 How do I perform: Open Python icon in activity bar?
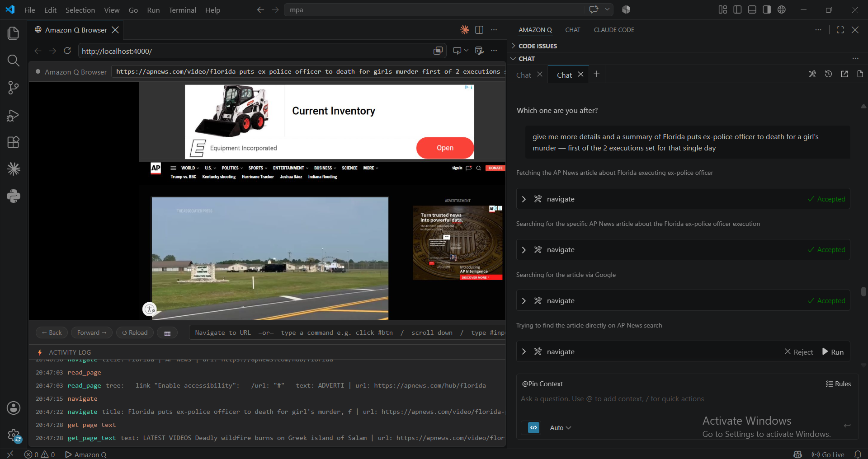[14, 196]
